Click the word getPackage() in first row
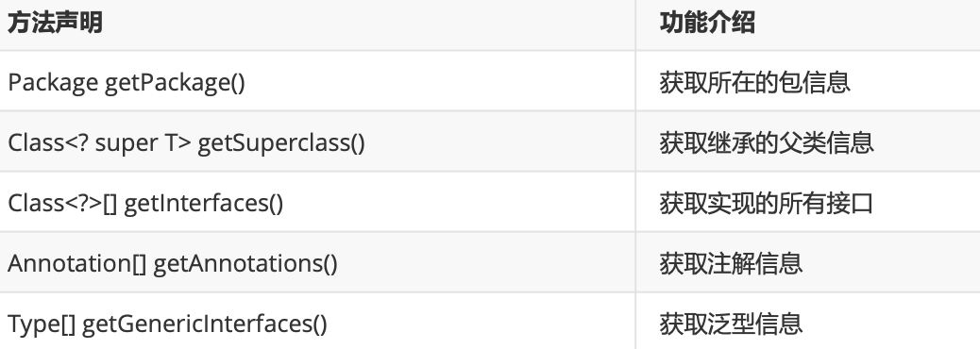Screen dimensions: 980x349 point(175,82)
